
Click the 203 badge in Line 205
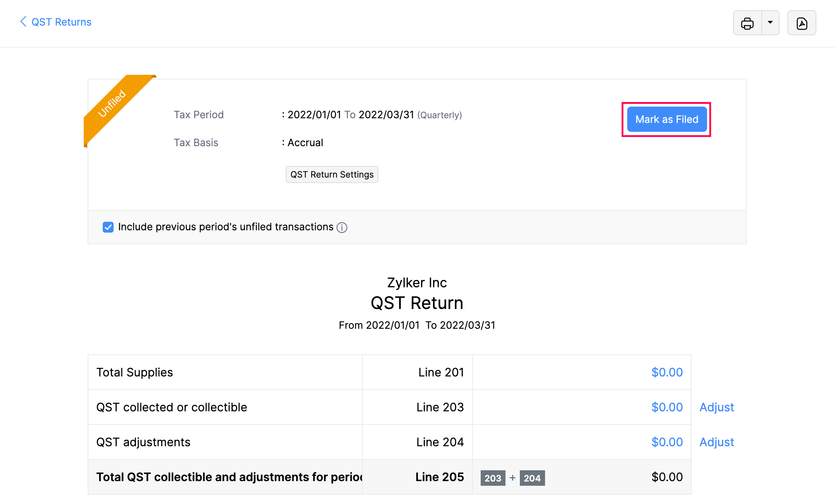pos(492,478)
